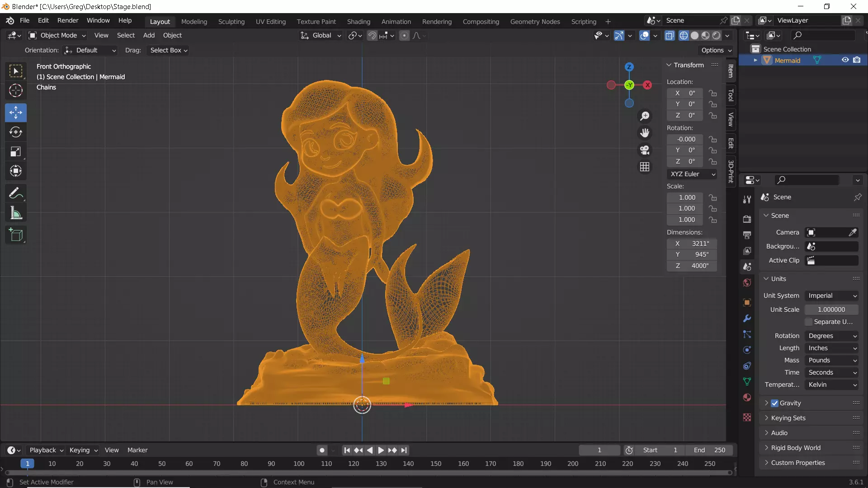
Task: Open Render properties tab icon
Action: coord(747,219)
